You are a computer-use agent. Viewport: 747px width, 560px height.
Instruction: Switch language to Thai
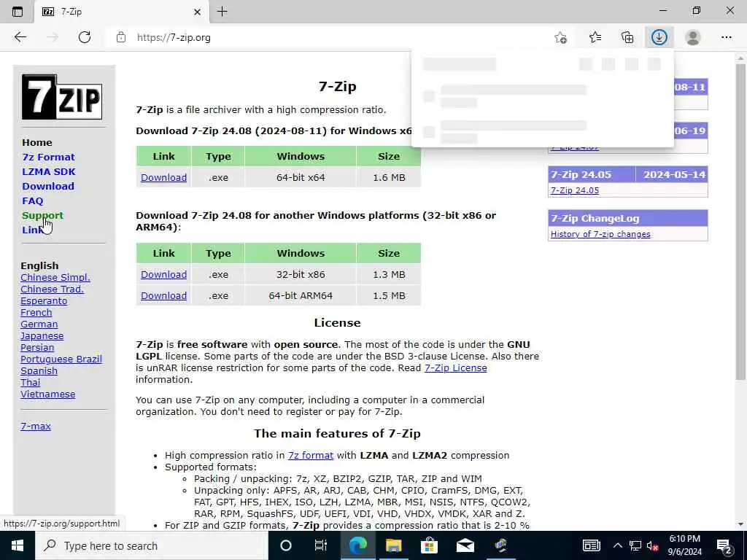[x=31, y=382]
